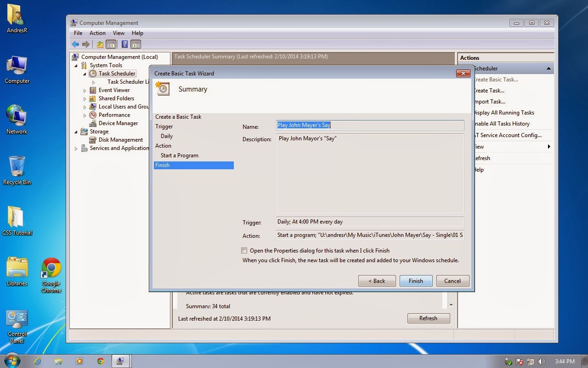Click the summary pane scrollbar down arrow
This screenshot has height=368, width=588.
tap(451, 305)
